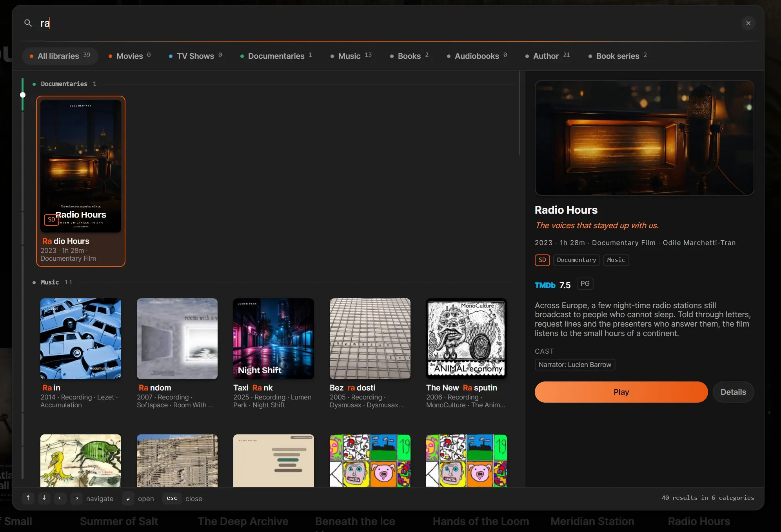The height and width of the screenshot is (532, 781).
Task: Click the right arrow navigate key
Action: click(76, 498)
